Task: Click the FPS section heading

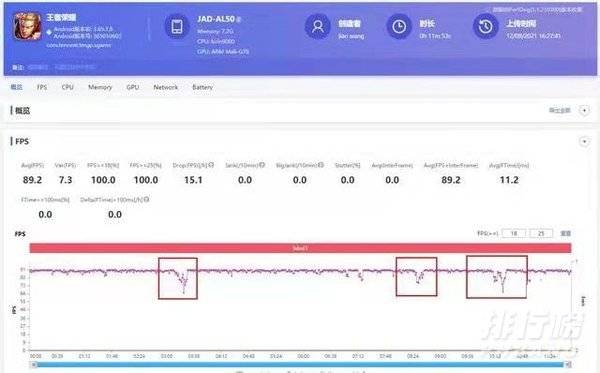Action: 22,142
